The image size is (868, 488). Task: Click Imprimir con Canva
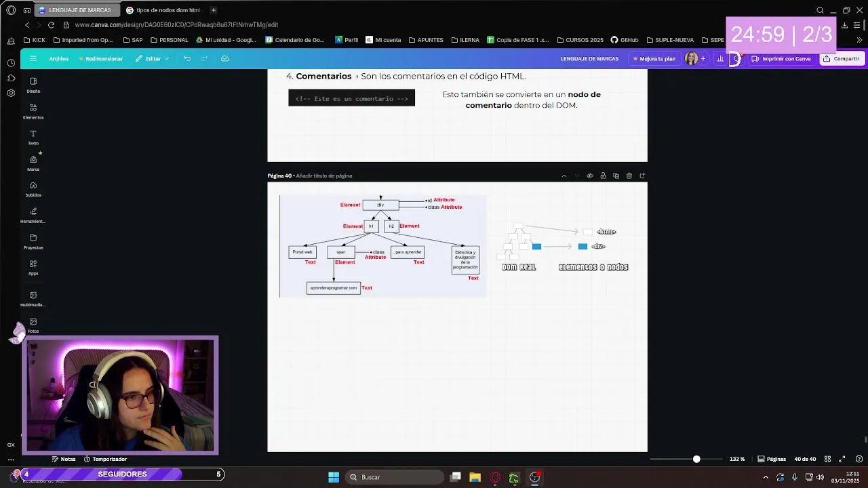[x=781, y=59]
